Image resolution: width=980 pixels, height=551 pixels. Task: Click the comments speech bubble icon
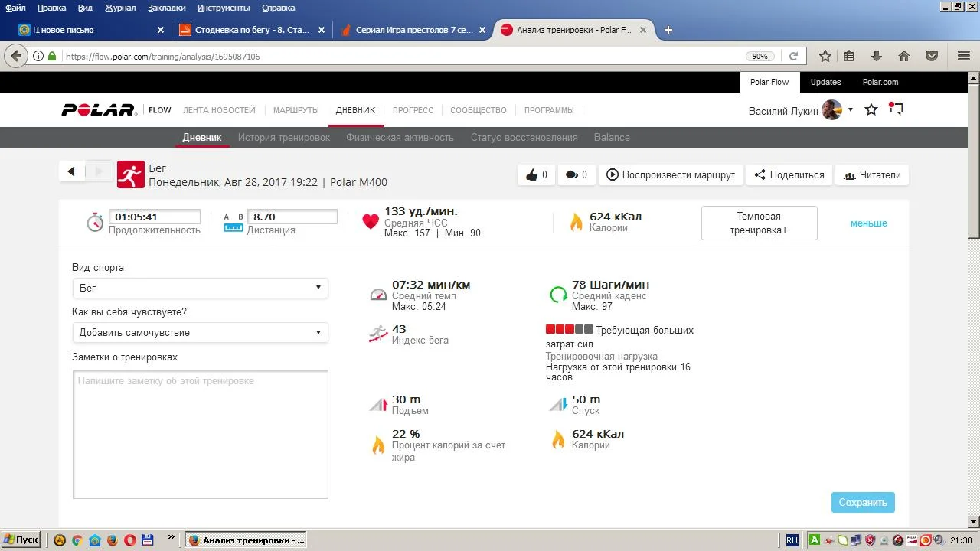click(x=571, y=175)
